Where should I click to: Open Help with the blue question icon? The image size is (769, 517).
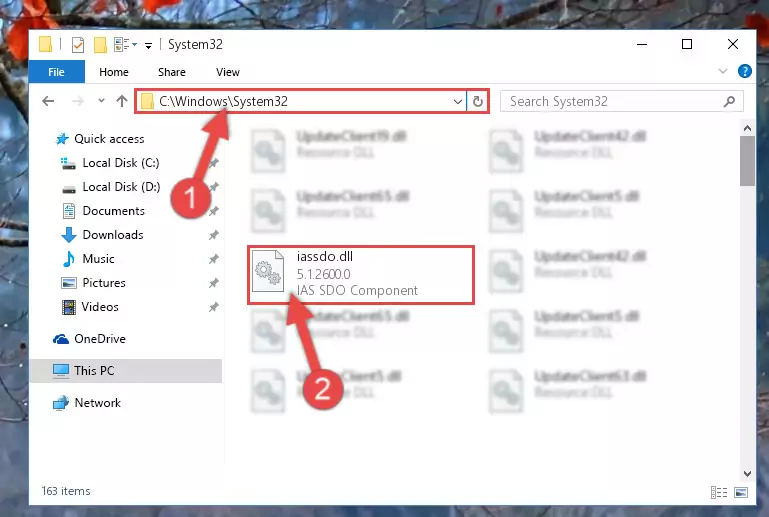coord(744,71)
